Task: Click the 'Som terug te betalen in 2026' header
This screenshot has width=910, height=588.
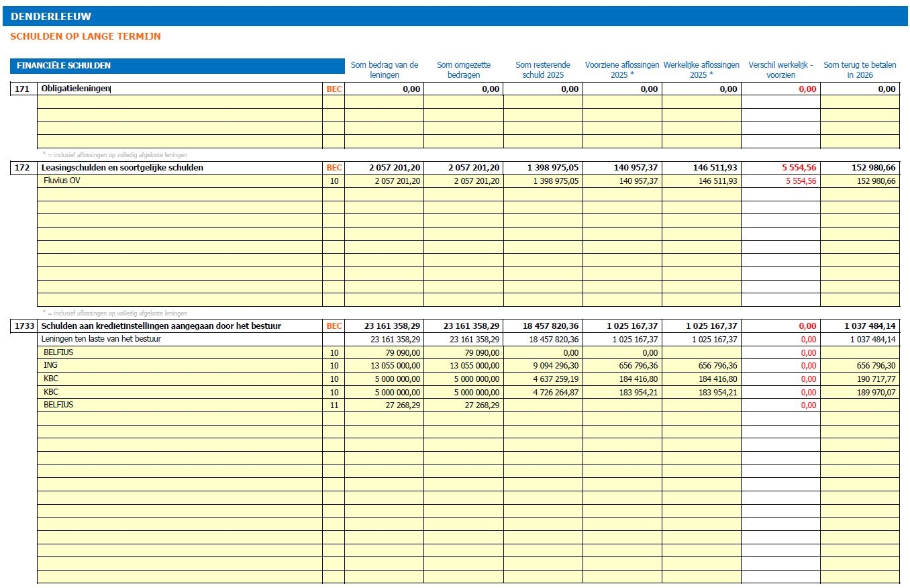Action: (x=860, y=70)
